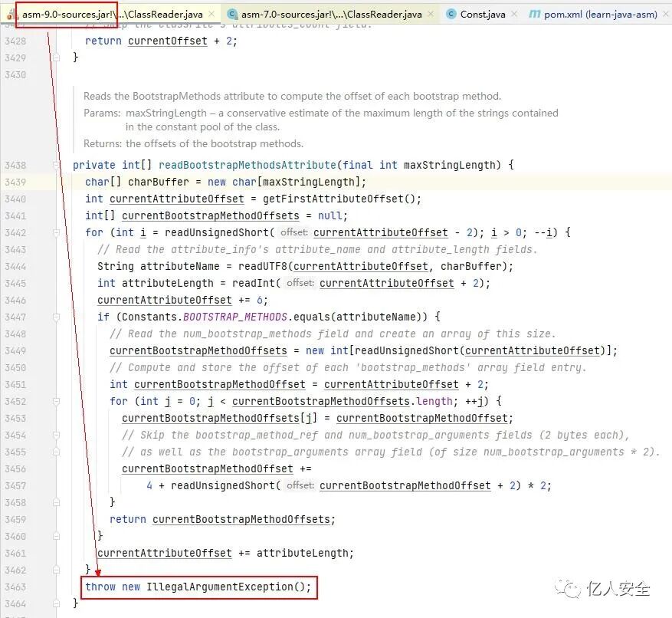
Task: Toggle the comment fold marker at line 3454
Action: tap(56, 435)
